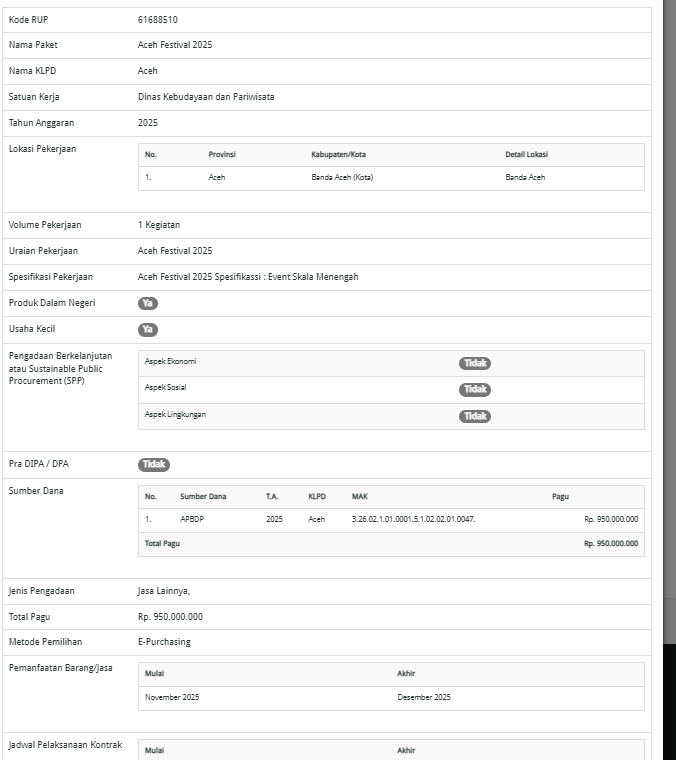Click the Tidak badge for Pra DIPA / DPA
The image size is (676, 760).
click(153, 464)
